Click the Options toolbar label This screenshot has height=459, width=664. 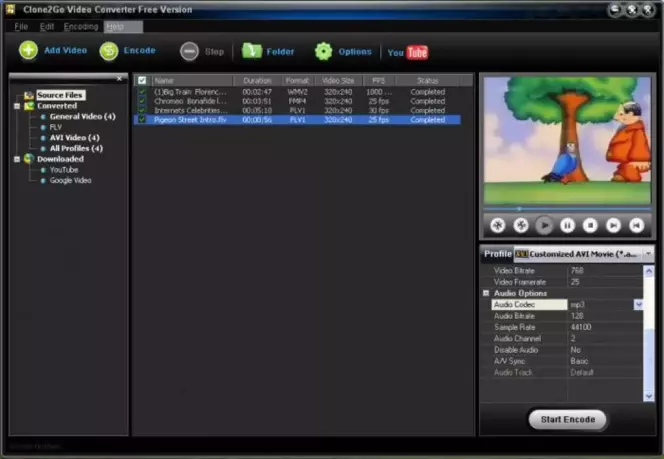click(x=355, y=52)
